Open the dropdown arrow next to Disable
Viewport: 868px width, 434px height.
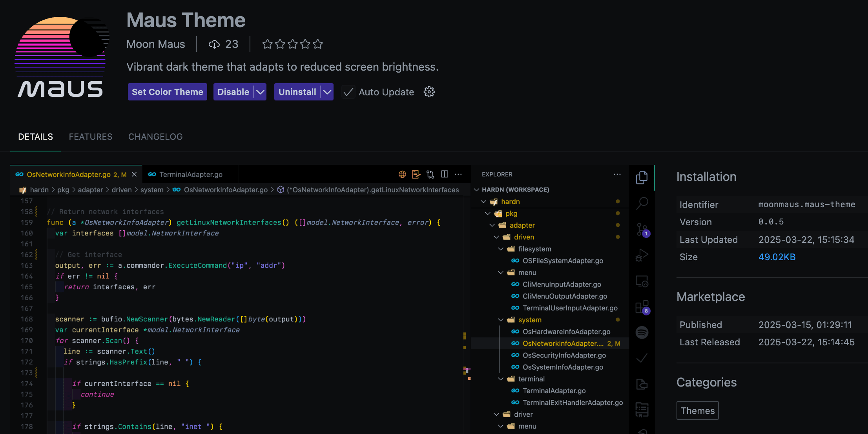pyautogui.click(x=260, y=92)
